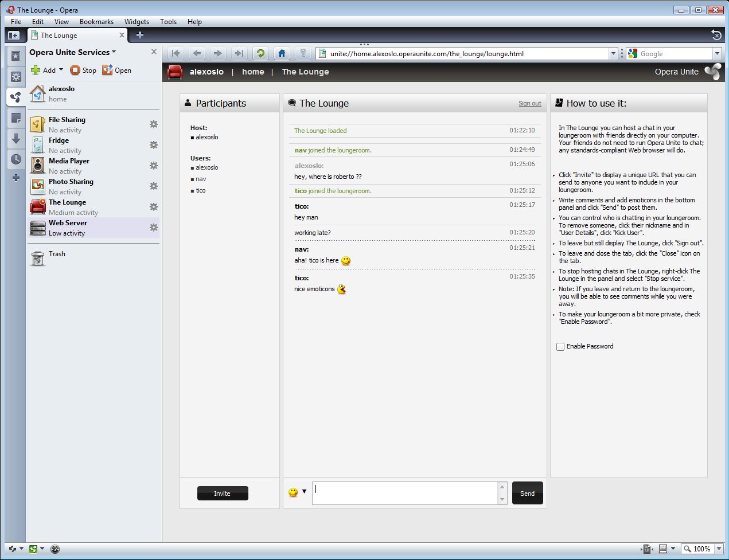Click the Invite button
Screen dimensions: 729x560
click(223, 494)
